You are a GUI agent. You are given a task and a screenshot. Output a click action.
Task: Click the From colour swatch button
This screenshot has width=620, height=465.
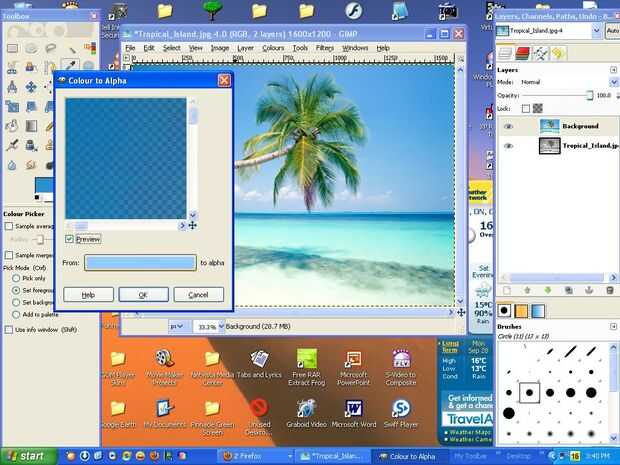tap(140, 263)
